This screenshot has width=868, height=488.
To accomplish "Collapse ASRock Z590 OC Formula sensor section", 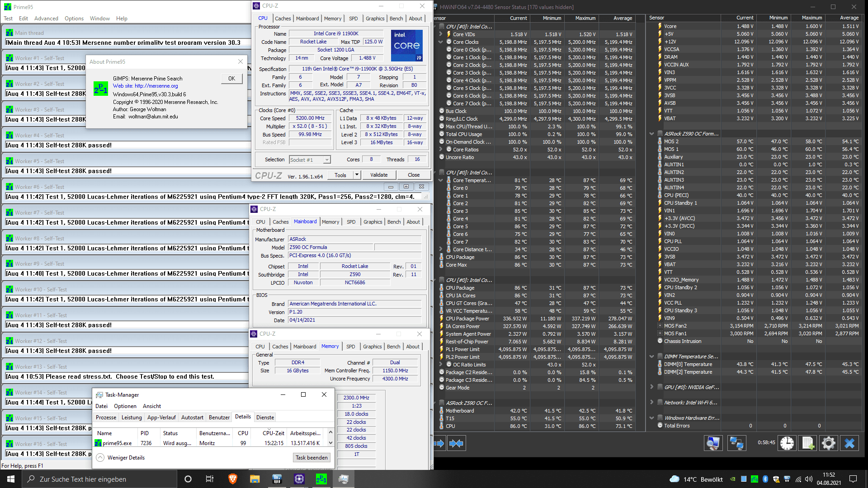I will [651, 134].
